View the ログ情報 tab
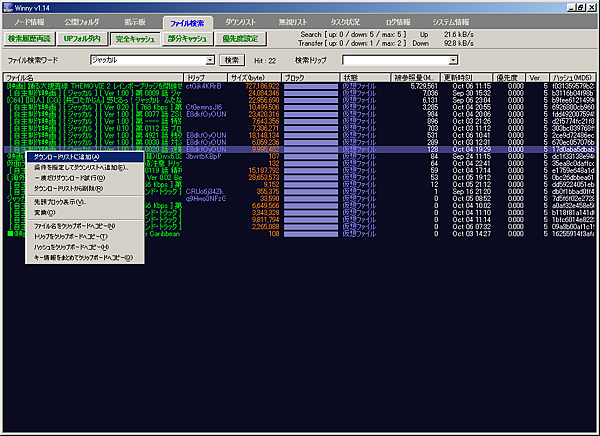 tap(398, 22)
